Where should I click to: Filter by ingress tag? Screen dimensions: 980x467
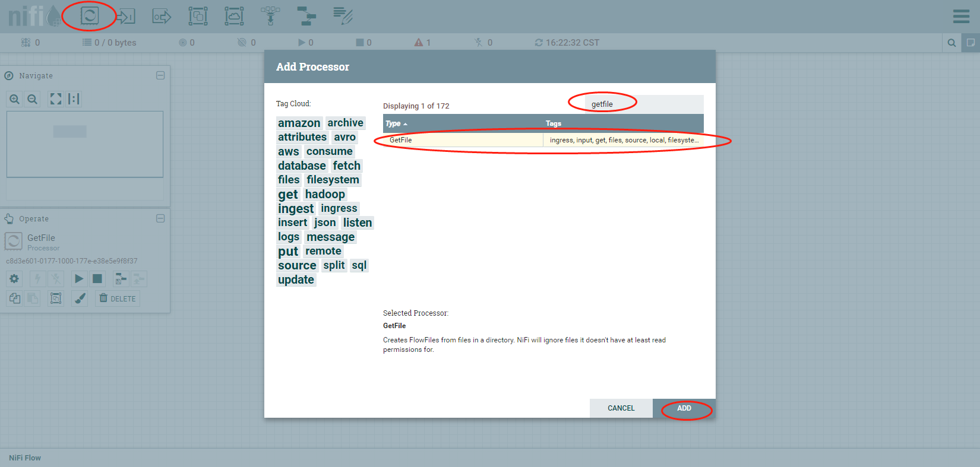(339, 208)
